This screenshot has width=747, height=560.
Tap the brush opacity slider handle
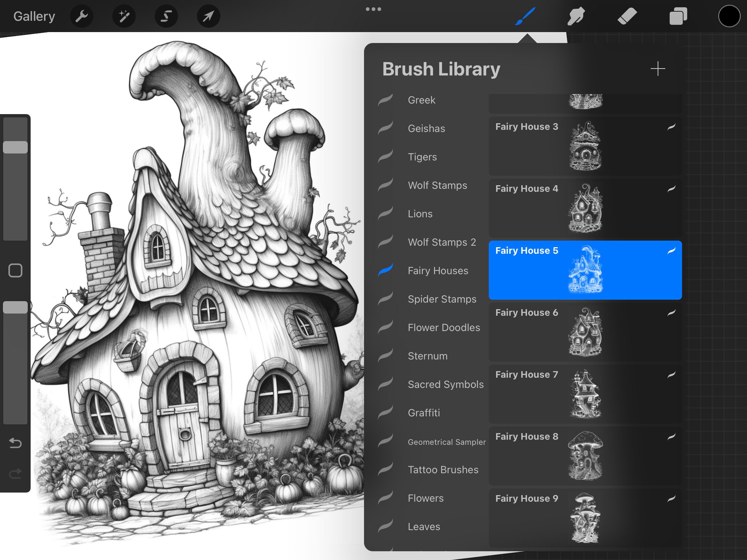[x=15, y=307]
